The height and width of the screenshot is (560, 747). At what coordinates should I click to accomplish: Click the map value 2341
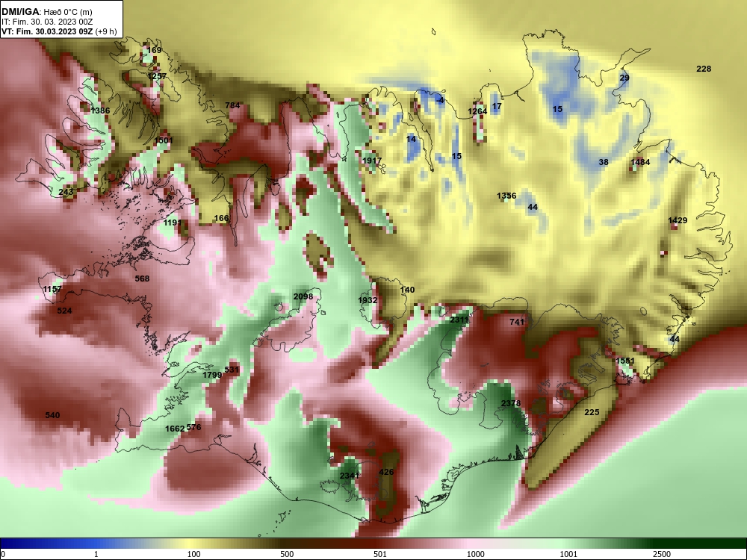350,475
